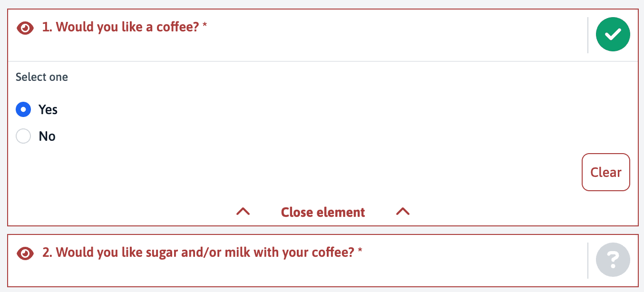Toggle the eye icon for coffee question
644x292 pixels.
[25, 28]
